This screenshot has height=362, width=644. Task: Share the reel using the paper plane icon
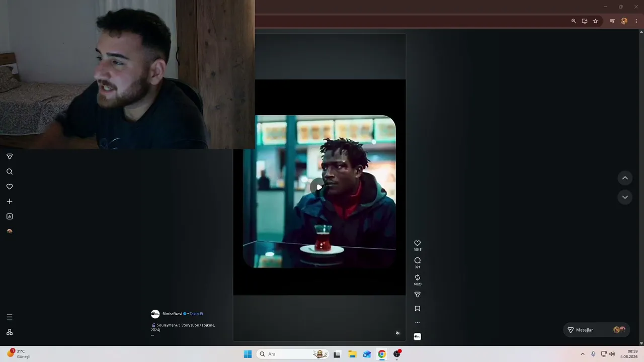[417, 295]
